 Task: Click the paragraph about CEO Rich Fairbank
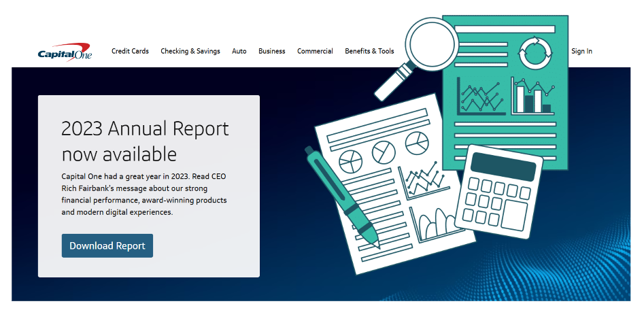pos(143,194)
